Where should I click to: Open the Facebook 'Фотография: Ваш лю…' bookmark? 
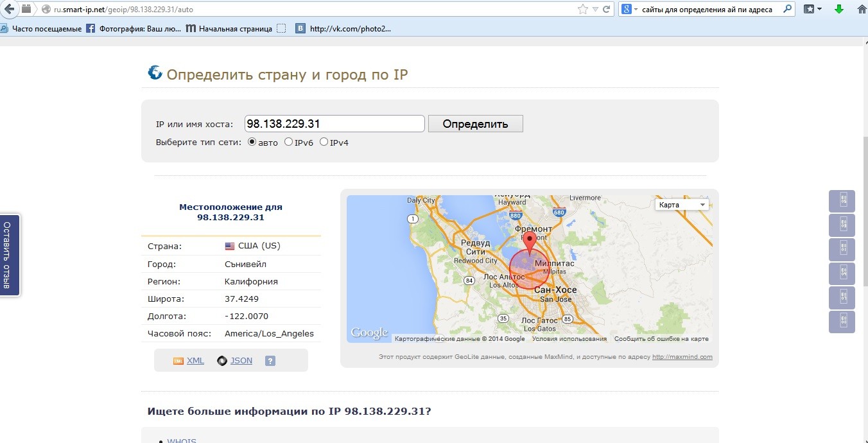[x=134, y=28]
